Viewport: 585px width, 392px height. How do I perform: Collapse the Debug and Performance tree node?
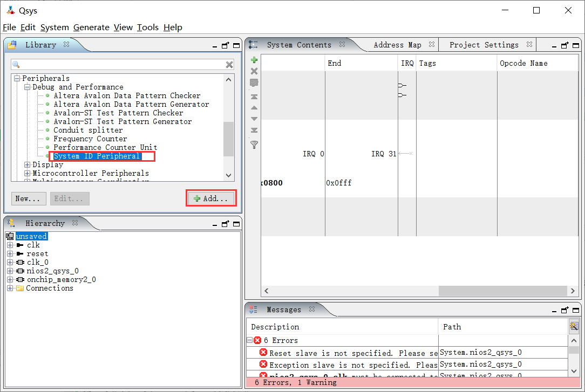coord(27,87)
